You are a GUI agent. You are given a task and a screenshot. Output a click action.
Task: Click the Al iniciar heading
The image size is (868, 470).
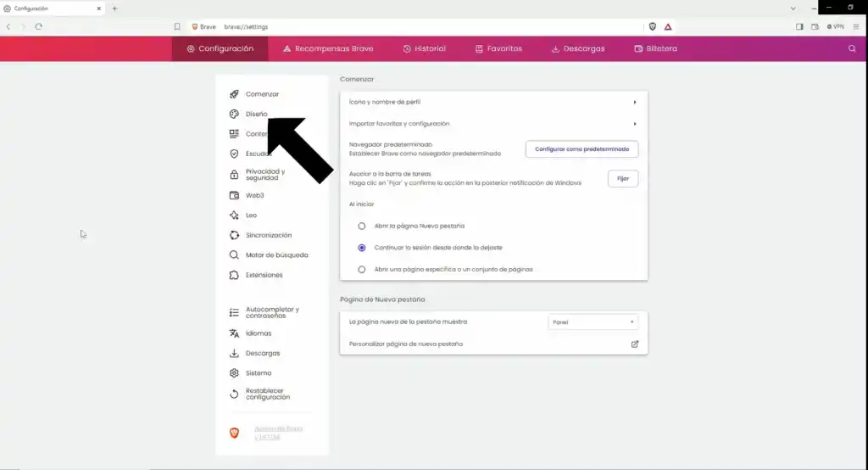(x=361, y=204)
